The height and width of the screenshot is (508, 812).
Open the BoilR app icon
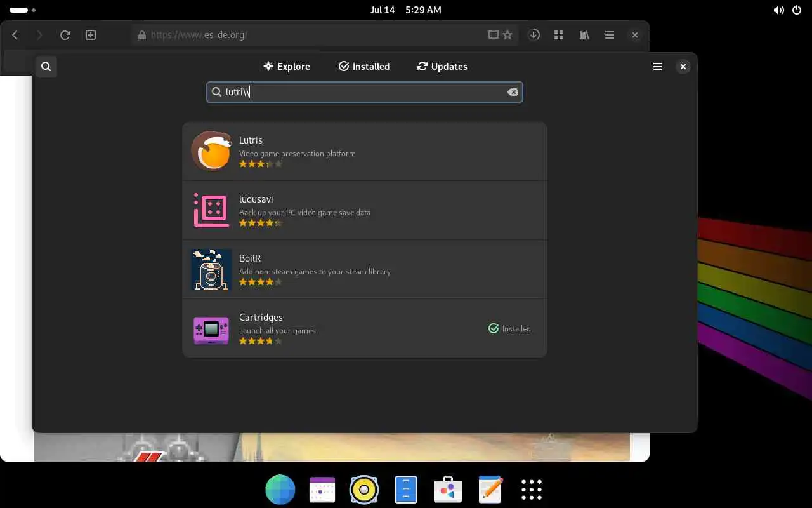(211, 269)
